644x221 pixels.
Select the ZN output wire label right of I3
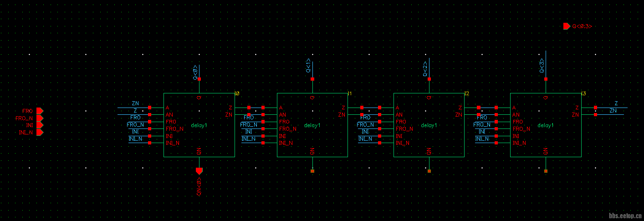coord(613,111)
